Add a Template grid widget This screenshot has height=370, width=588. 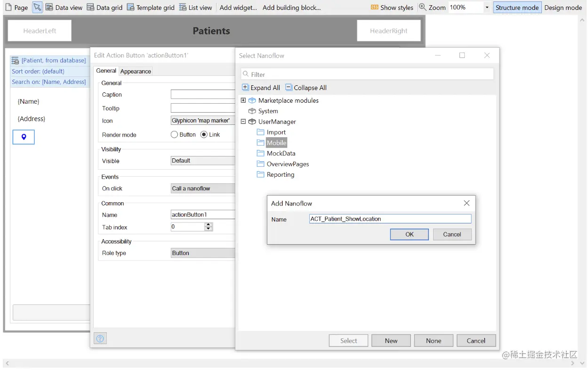[x=151, y=8]
